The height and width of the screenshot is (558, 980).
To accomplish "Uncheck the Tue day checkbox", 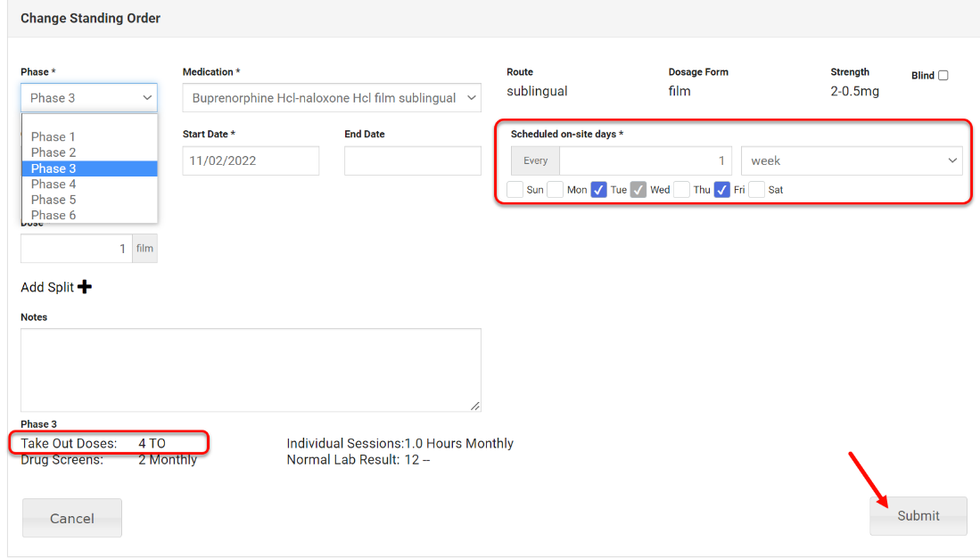I will point(599,190).
